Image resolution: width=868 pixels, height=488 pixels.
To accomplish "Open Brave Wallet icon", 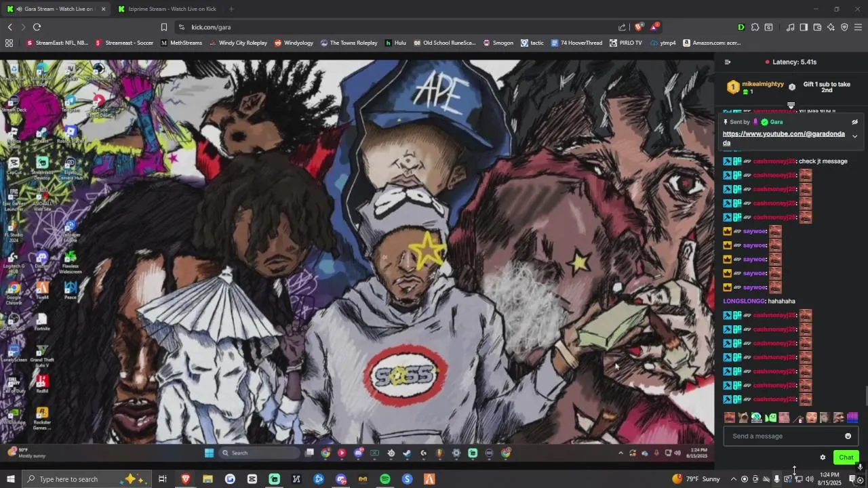I will click(817, 27).
